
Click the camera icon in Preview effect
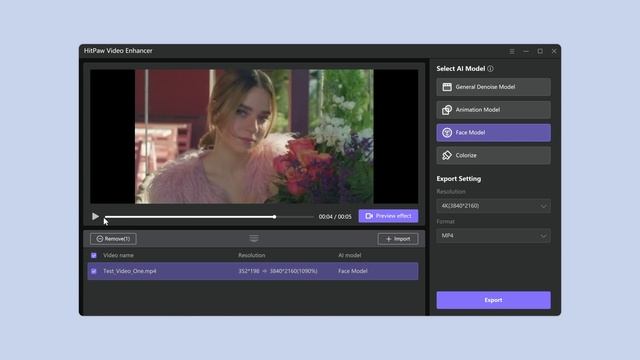[369, 216]
